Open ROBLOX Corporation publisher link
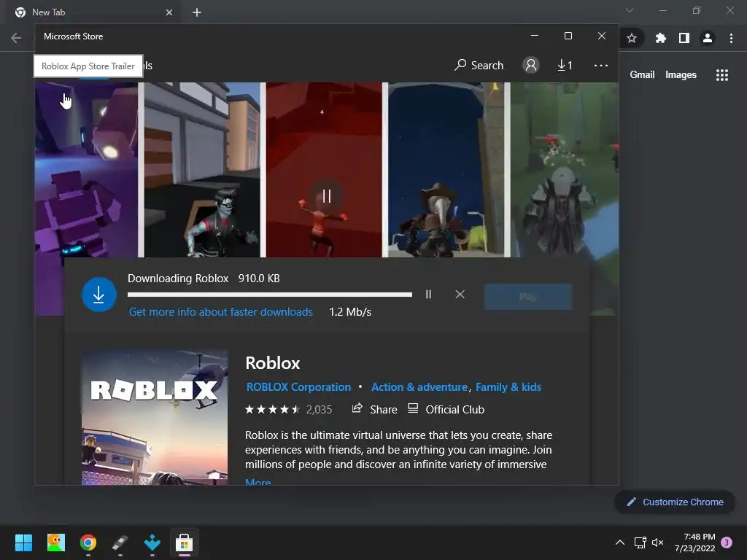Viewport: 747px width, 560px height. click(x=298, y=387)
